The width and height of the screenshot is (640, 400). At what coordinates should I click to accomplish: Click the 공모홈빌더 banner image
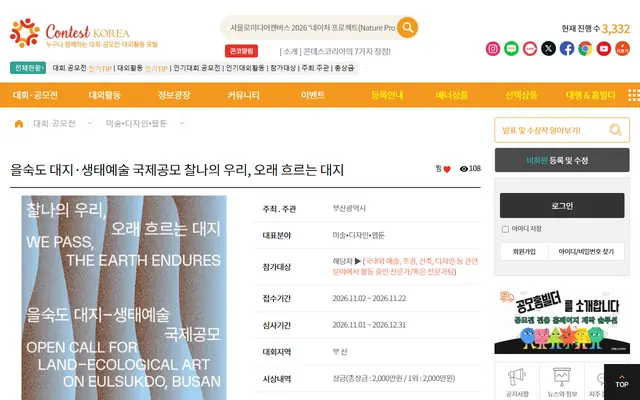(x=562, y=321)
